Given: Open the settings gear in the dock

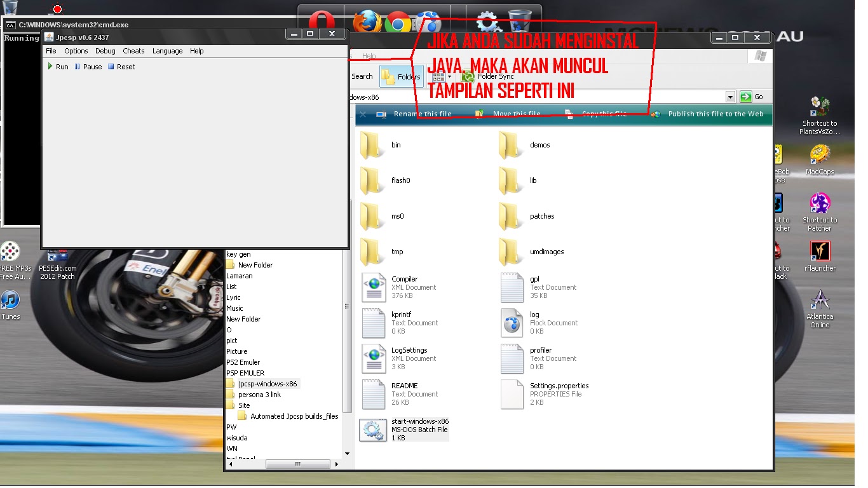Looking at the screenshot, I should [488, 22].
